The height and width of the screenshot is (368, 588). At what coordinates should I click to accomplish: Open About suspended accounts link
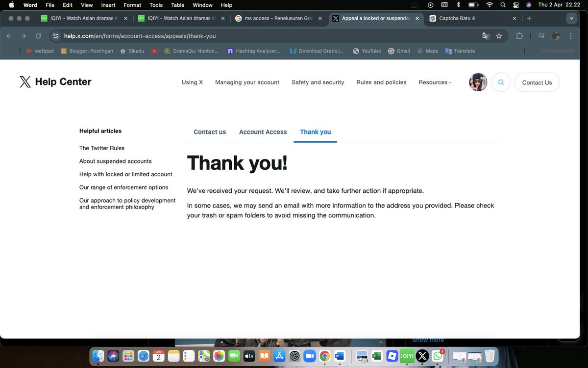click(116, 161)
